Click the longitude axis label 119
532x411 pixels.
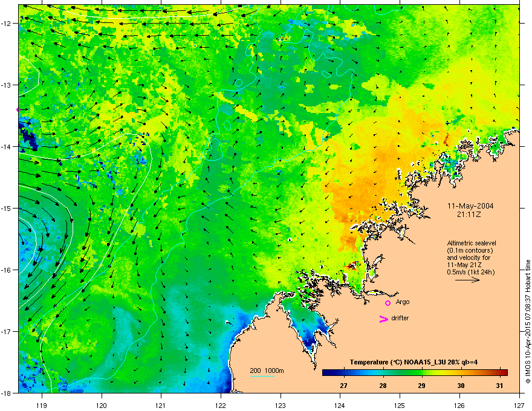pos(42,405)
